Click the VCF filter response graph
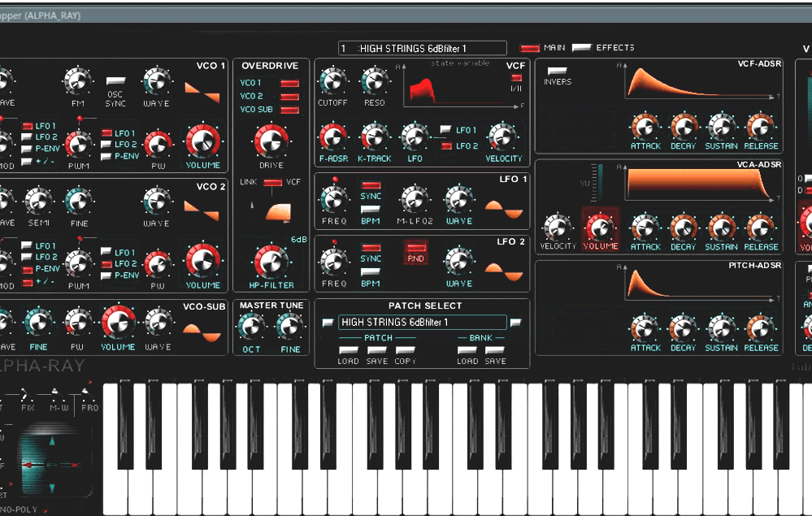 point(458,86)
